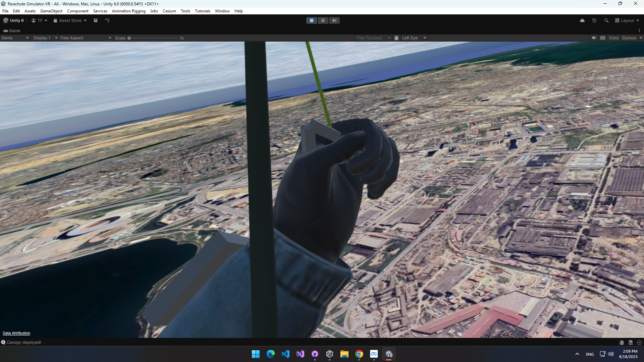The width and height of the screenshot is (644, 362).
Task: Pause the running game
Action: 323,20
